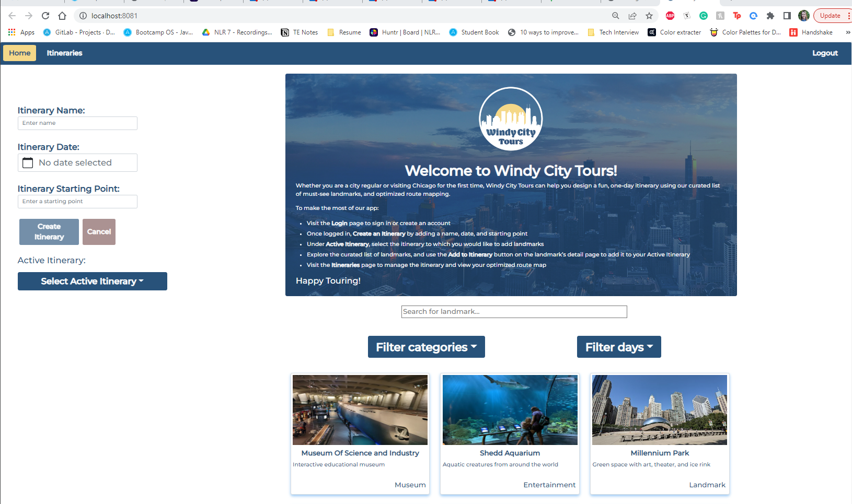Open the Grammarly extension
The image size is (852, 504).
point(704,16)
